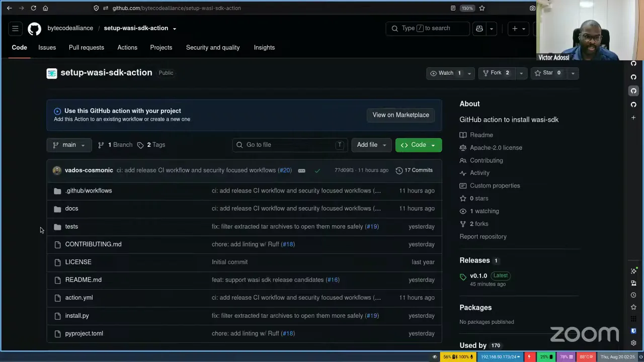Open the Copilot dropdown arrow in header
Viewport: 644px width, 362px height.
pyautogui.click(x=492, y=29)
